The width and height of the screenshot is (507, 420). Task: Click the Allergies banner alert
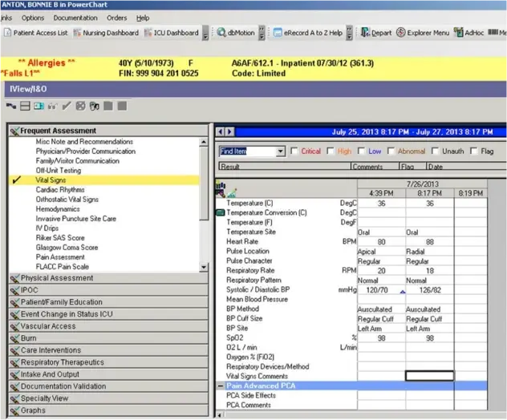coord(47,63)
